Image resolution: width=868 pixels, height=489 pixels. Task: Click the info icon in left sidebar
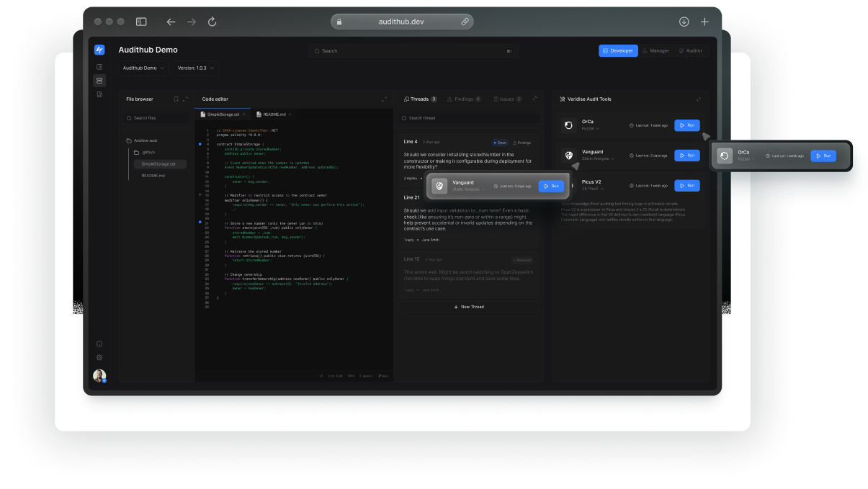(99, 344)
